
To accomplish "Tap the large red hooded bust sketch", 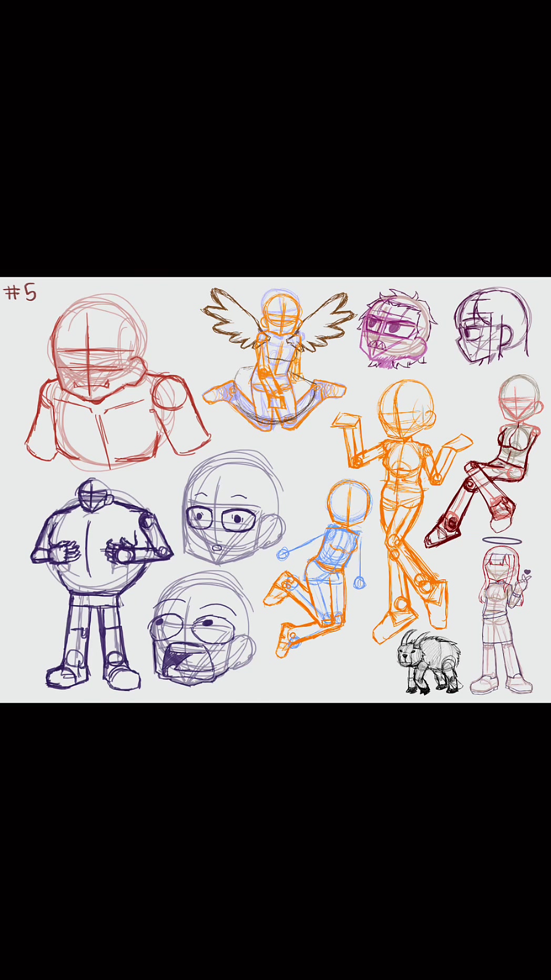I will 117,382.
